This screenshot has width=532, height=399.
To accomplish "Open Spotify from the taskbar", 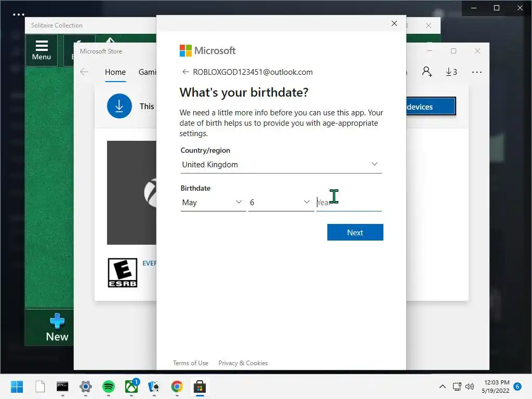I will coord(109,387).
